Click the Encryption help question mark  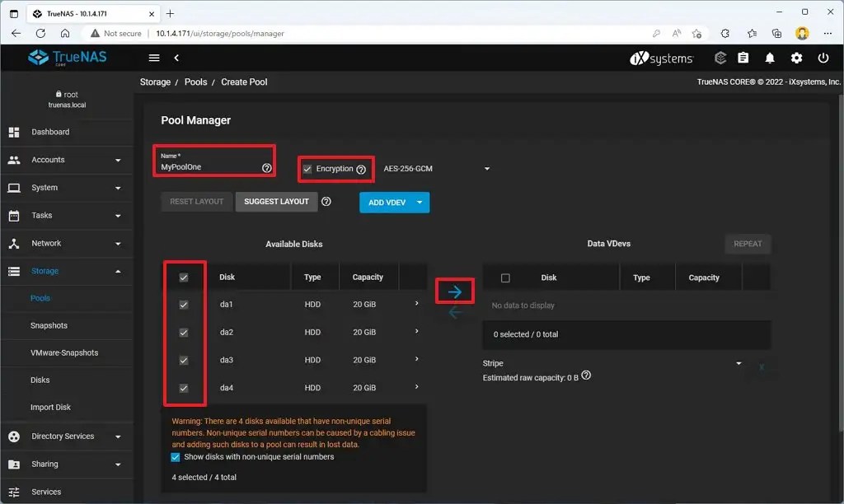coord(359,169)
